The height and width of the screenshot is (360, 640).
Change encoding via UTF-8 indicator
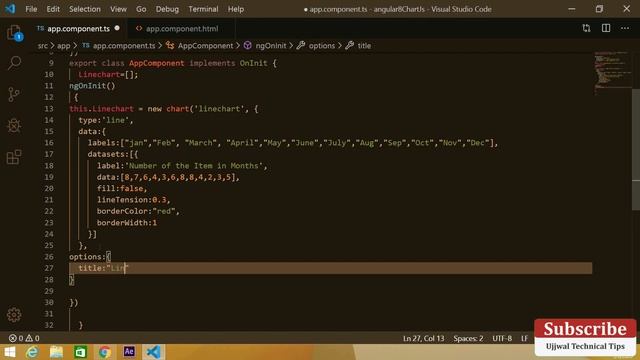(x=502, y=338)
